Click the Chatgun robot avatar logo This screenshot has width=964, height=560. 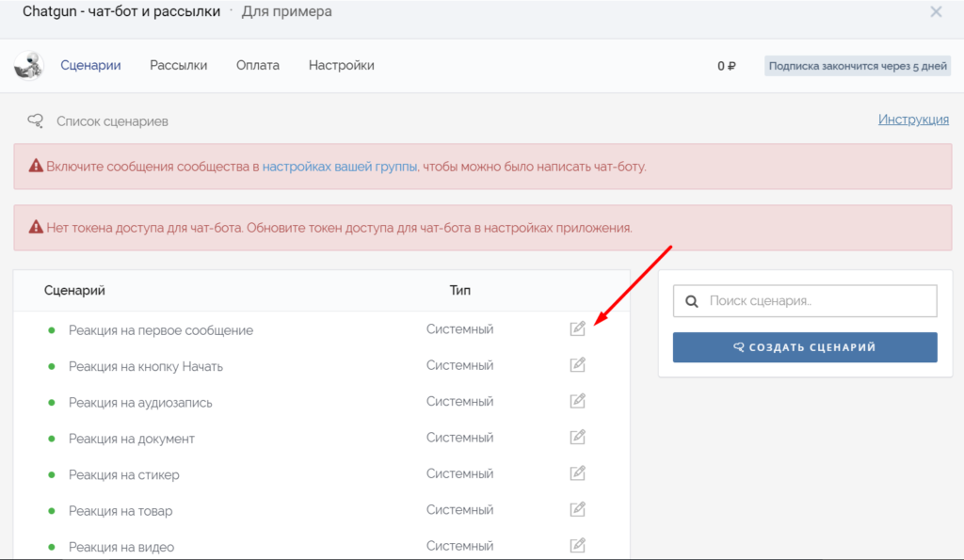[29, 66]
